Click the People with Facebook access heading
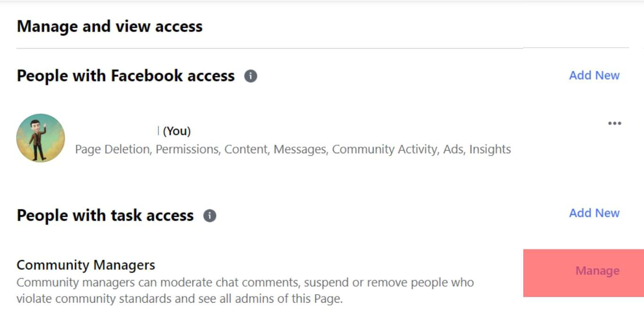The height and width of the screenshot is (330, 644). [126, 76]
